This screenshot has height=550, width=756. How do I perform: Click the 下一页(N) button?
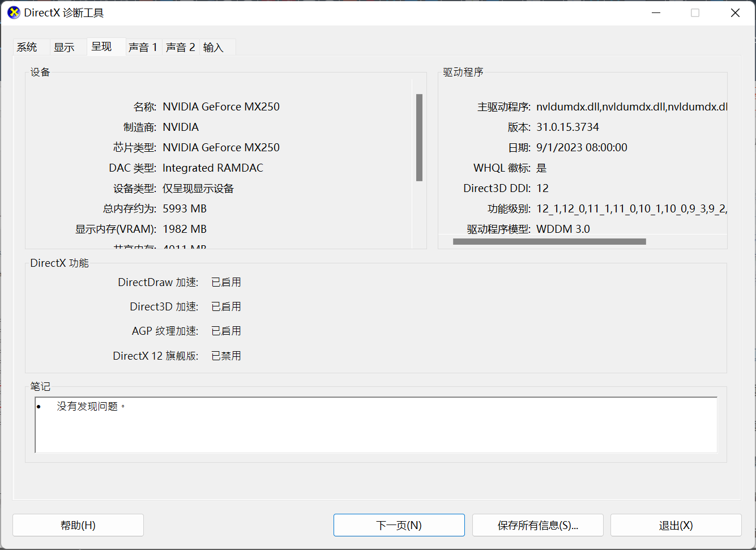pos(399,525)
